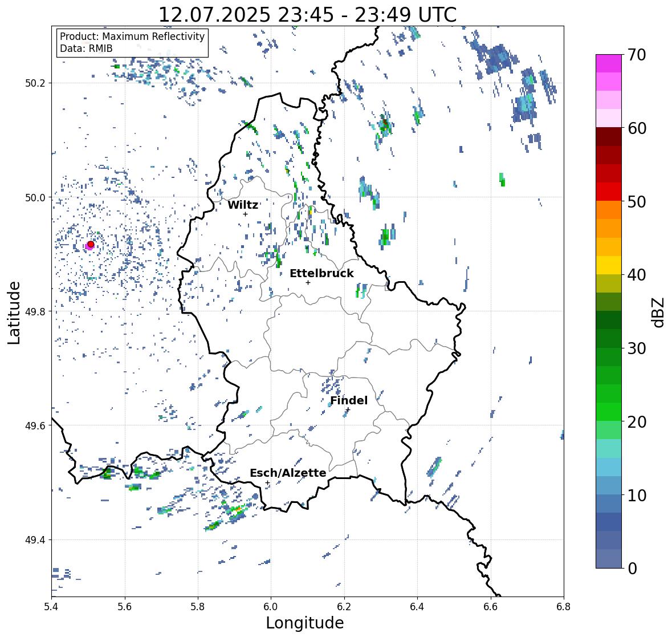Click the 5.8 longitude tick label
672x637 pixels.
(198, 607)
